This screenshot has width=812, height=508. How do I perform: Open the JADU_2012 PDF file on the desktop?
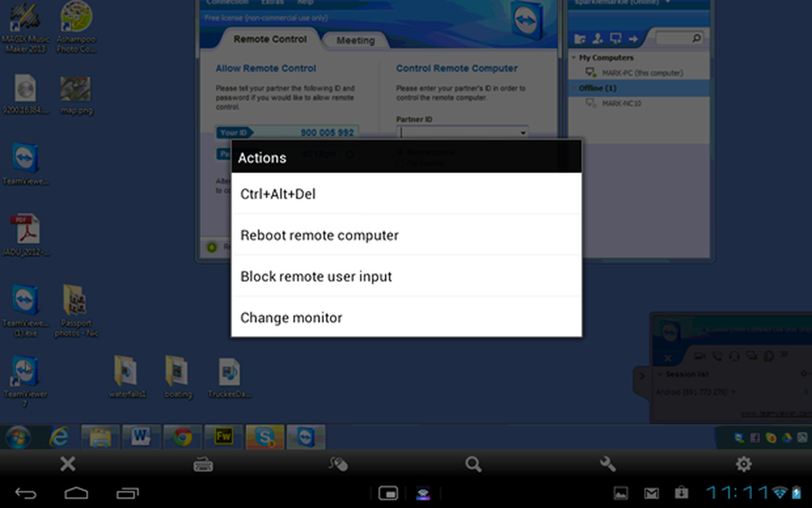click(25, 236)
